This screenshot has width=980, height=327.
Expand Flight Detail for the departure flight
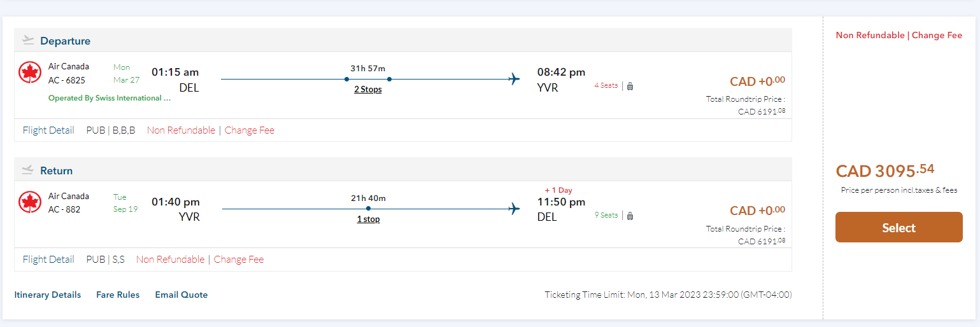[x=48, y=130]
